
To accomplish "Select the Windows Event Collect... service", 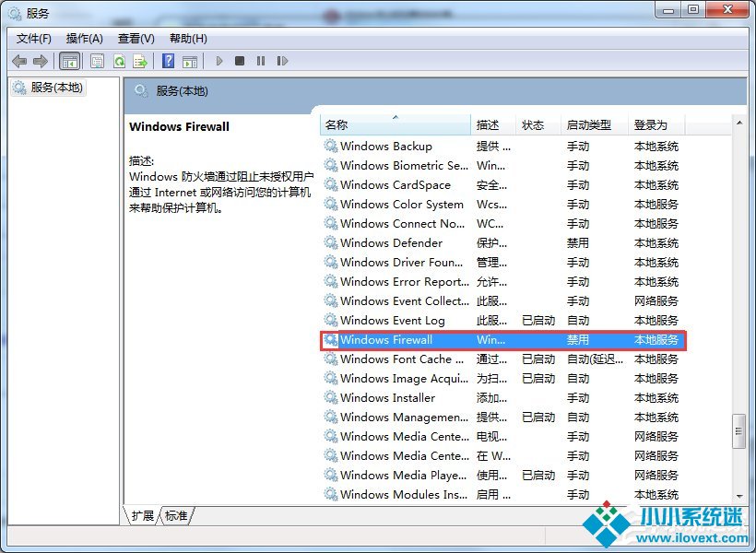I will click(502, 300).
